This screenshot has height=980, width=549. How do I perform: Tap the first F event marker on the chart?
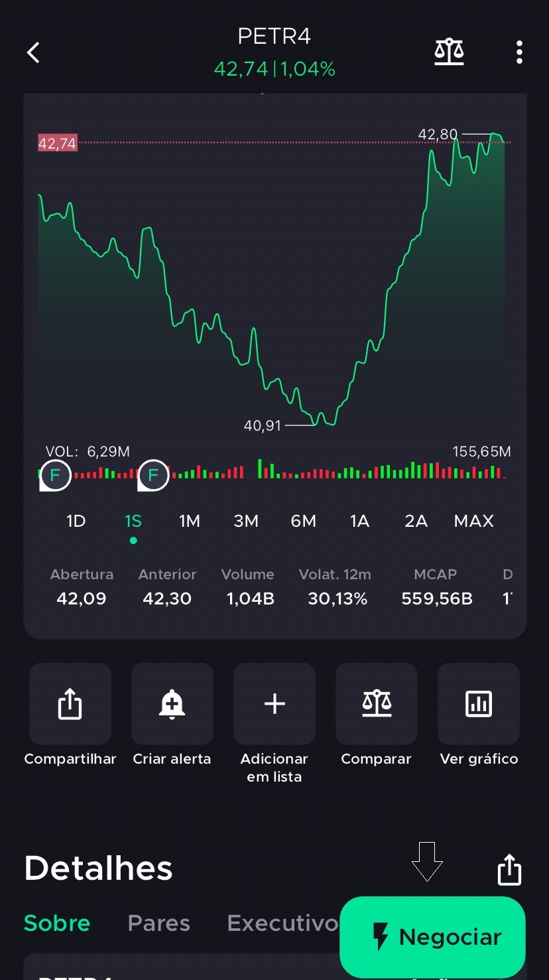point(56,474)
